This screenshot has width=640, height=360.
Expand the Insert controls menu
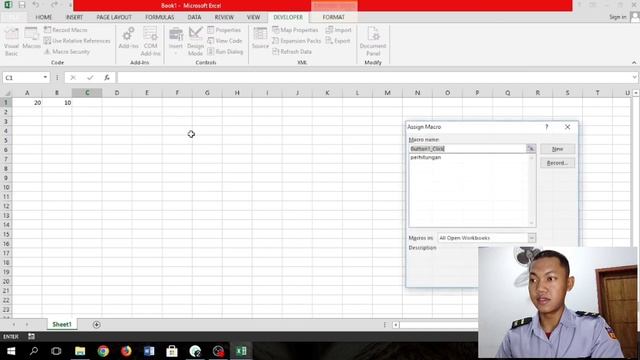pos(176,41)
